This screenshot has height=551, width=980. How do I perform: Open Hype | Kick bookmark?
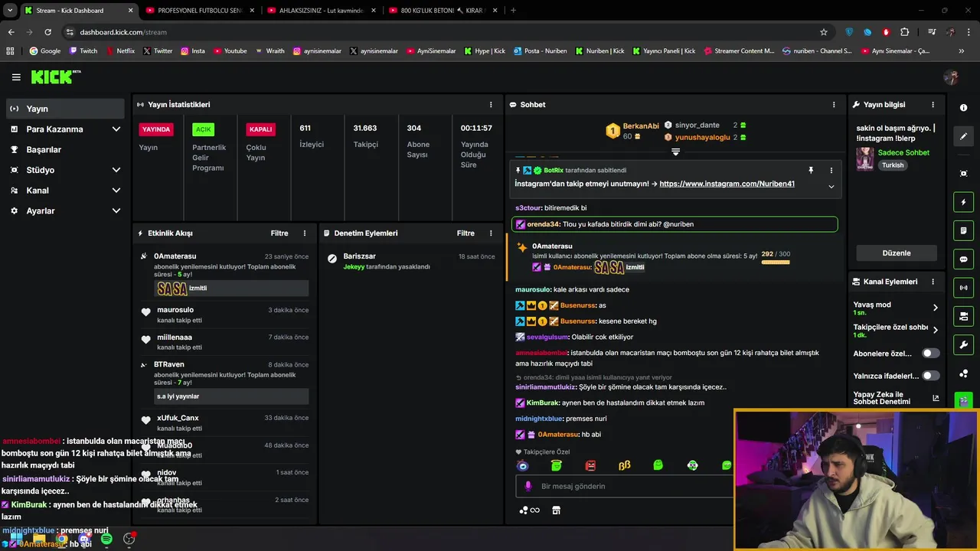click(x=485, y=51)
